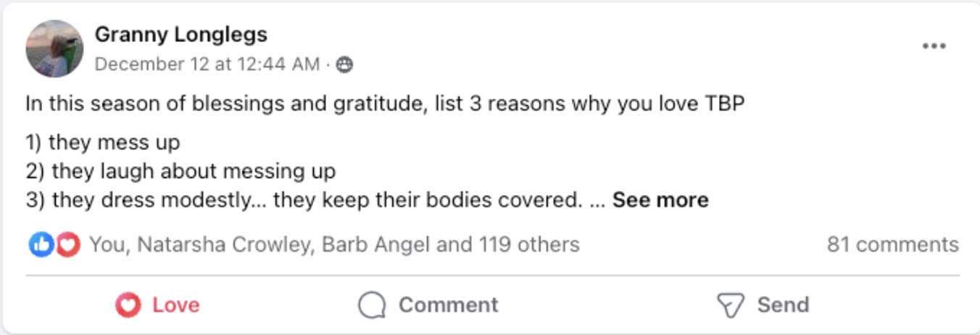Open the 81 comments list

point(892,245)
